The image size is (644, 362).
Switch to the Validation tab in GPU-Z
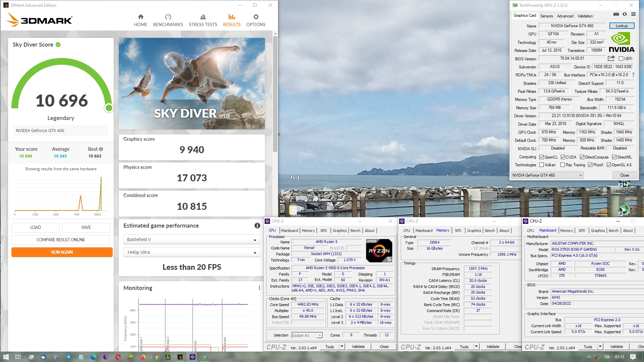(585, 16)
